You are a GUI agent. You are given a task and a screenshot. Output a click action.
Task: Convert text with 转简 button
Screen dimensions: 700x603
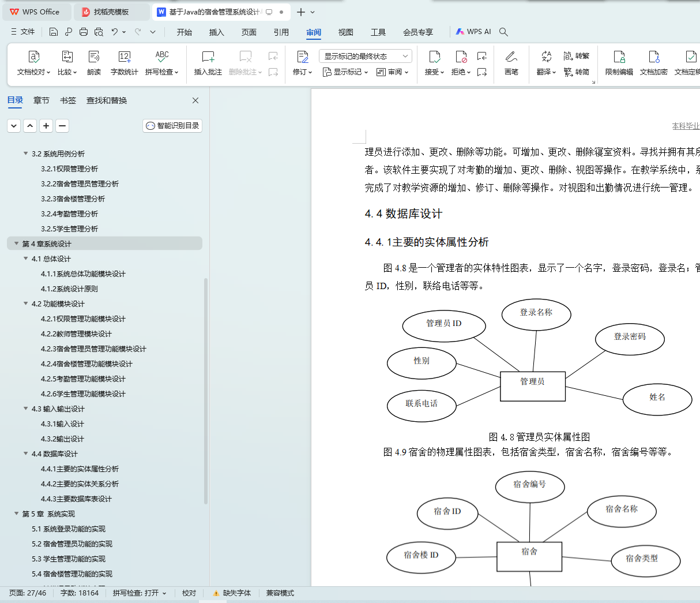(577, 72)
